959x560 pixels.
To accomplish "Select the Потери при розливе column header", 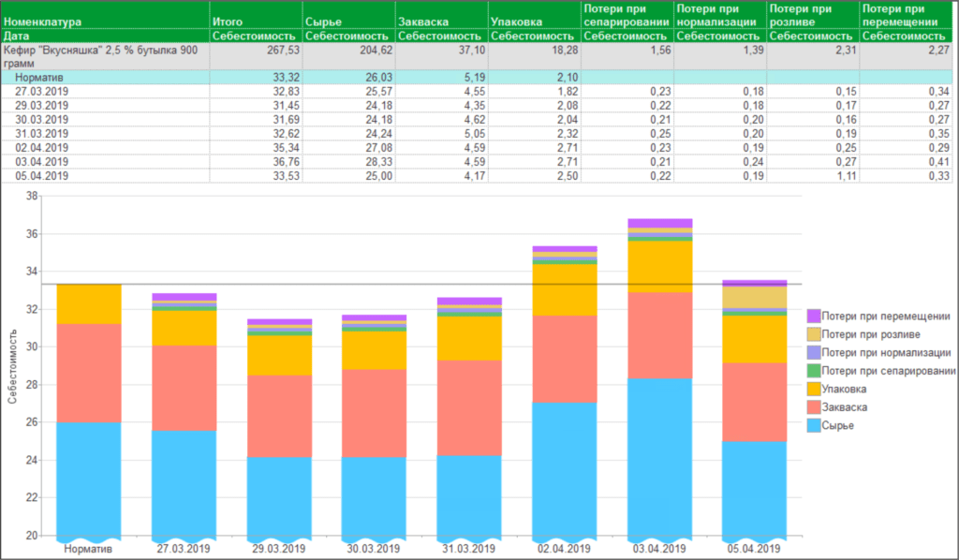I will click(x=814, y=15).
